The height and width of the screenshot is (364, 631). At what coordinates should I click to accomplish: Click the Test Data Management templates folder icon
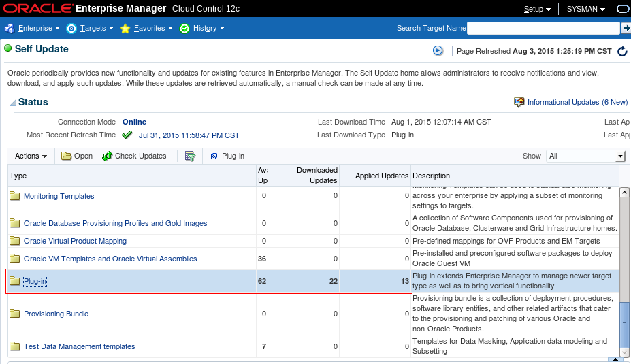[15, 346]
